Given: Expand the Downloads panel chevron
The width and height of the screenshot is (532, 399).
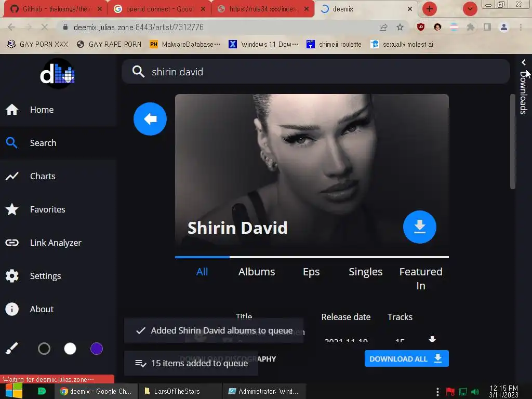Looking at the screenshot, I should coord(524,62).
